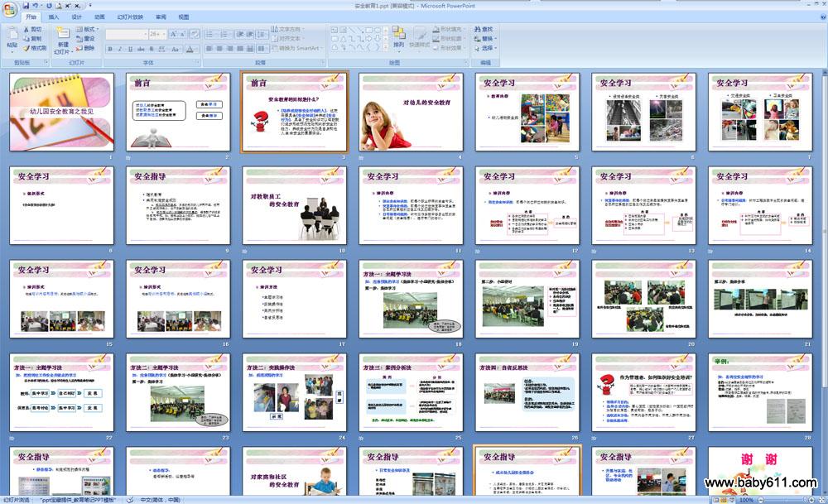The image size is (828, 504).
Task: Switch to Normal view in status bar
Action: [x=716, y=500]
